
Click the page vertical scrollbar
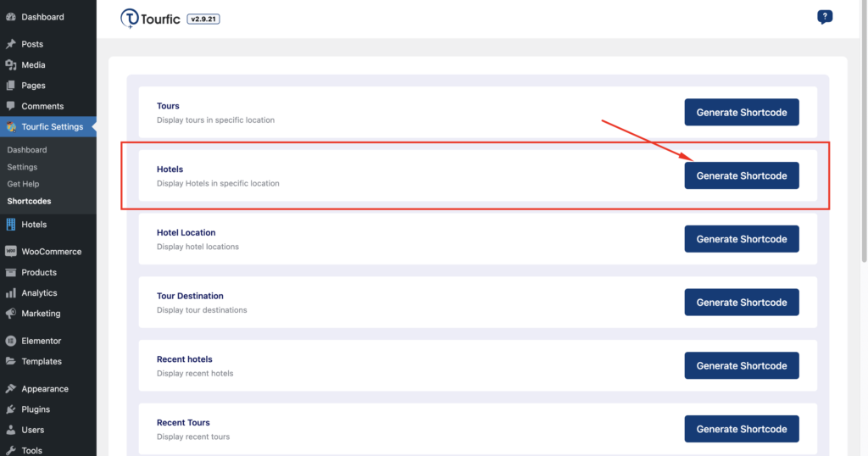[864, 133]
